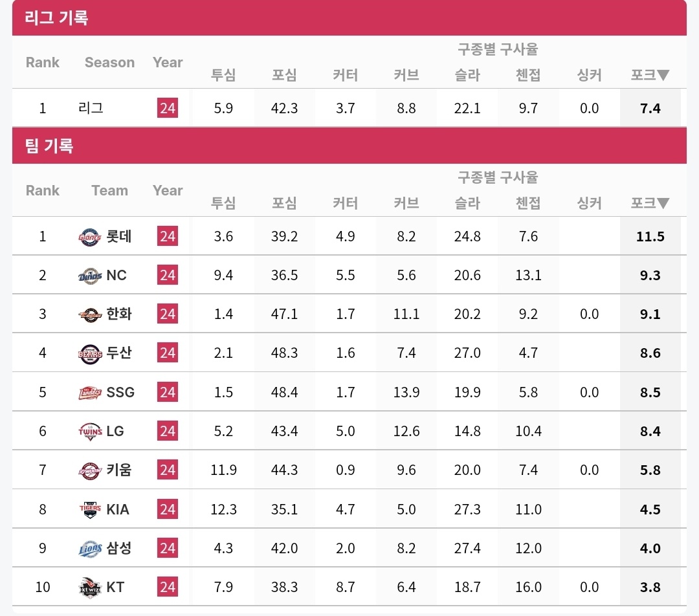Click the SSG Landers team logo
Image resolution: width=699 pixels, height=616 pixels.
(x=90, y=392)
